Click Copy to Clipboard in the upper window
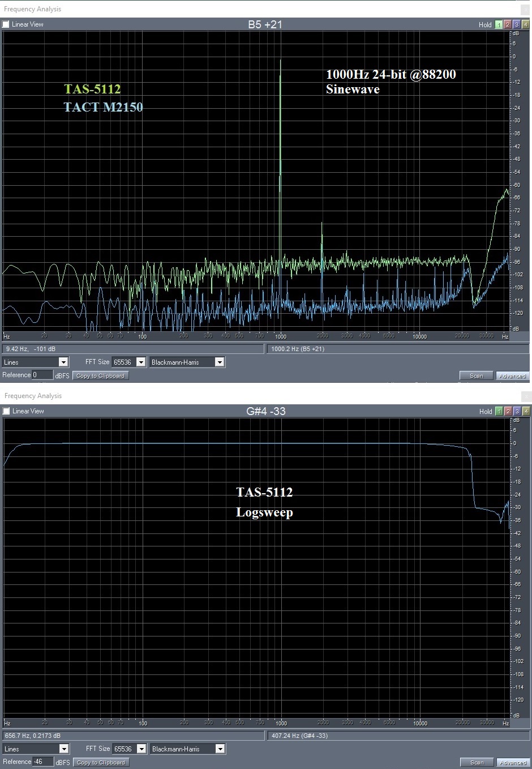The width and height of the screenshot is (532, 769). 100,376
